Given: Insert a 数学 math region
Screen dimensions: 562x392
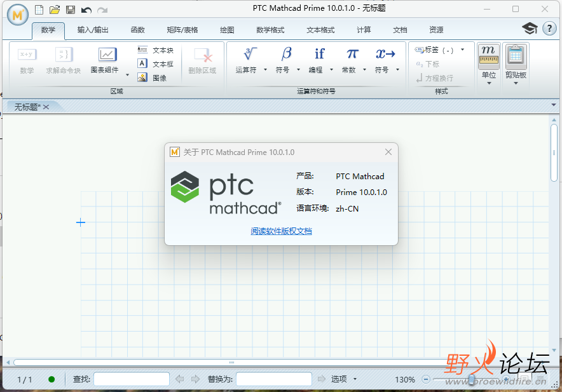Looking at the screenshot, I should (x=27, y=60).
